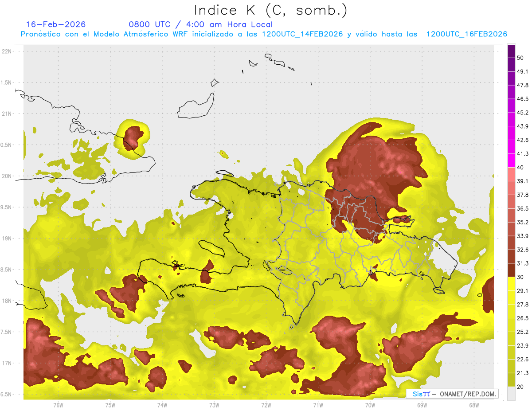Click the 70W longitude label
Screen dimensions: 532x411
[370, 405]
